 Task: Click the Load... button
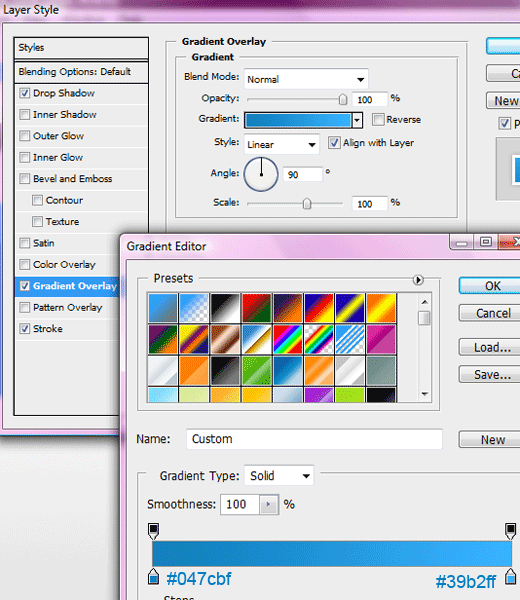pyautogui.click(x=490, y=347)
